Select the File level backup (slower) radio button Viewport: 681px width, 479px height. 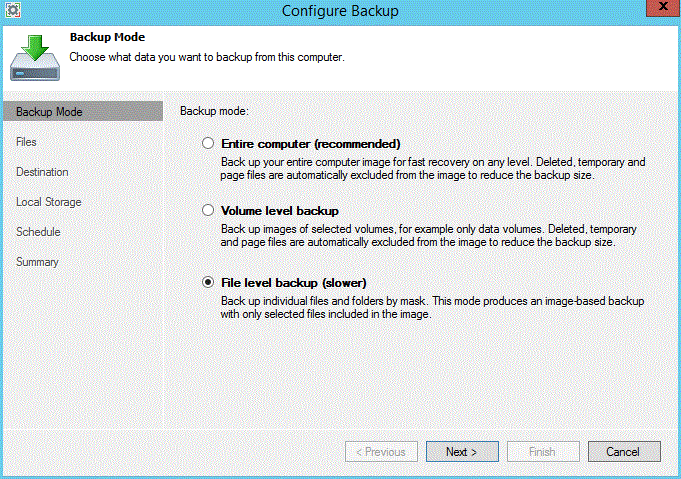[x=208, y=283]
